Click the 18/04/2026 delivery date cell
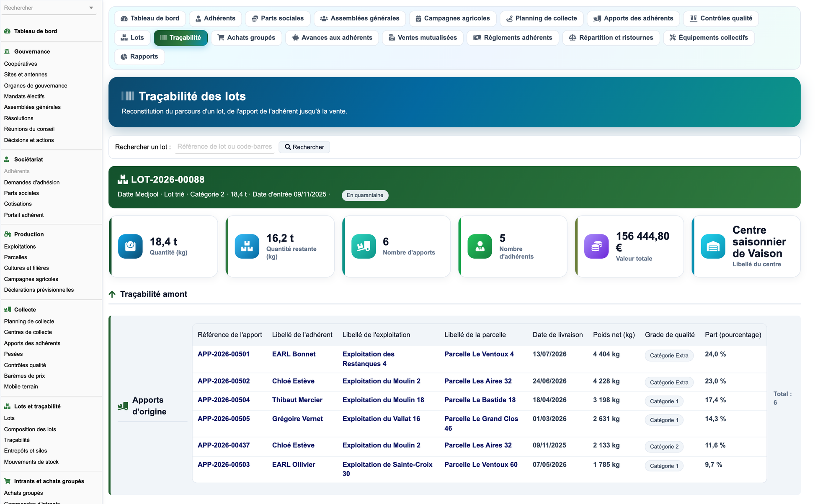The image size is (815, 504). (x=549, y=400)
